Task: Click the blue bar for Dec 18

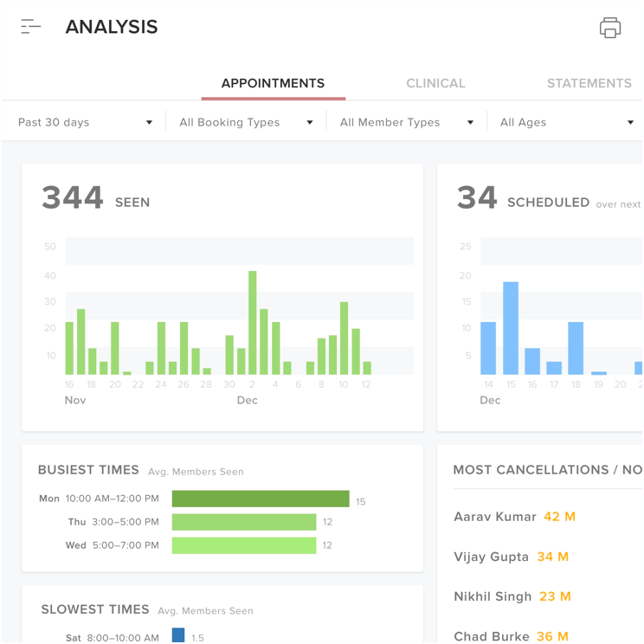Action: [576, 348]
